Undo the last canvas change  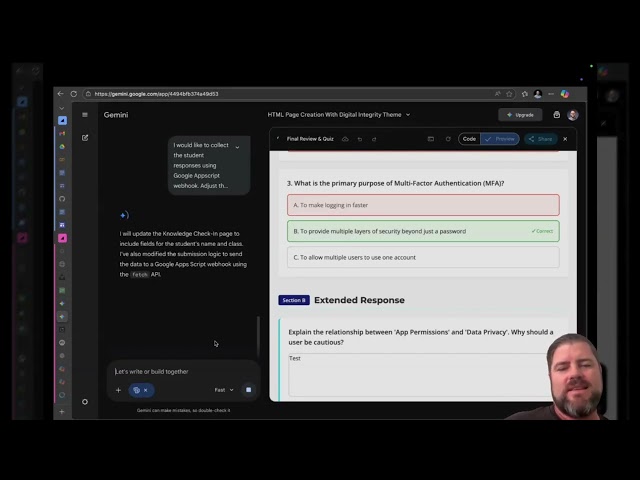pos(360,139)
